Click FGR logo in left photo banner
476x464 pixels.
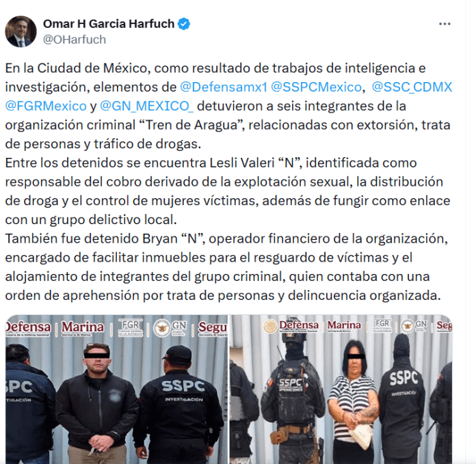pos(130,327)
